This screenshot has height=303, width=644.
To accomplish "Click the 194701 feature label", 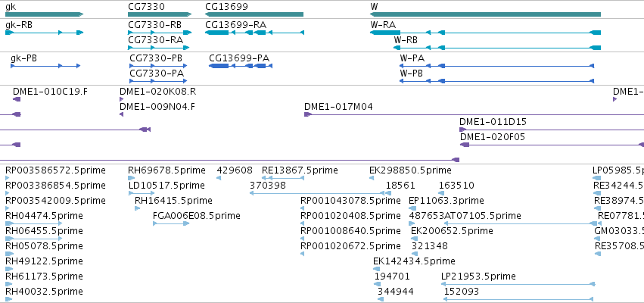I will (x=392, y=276).
